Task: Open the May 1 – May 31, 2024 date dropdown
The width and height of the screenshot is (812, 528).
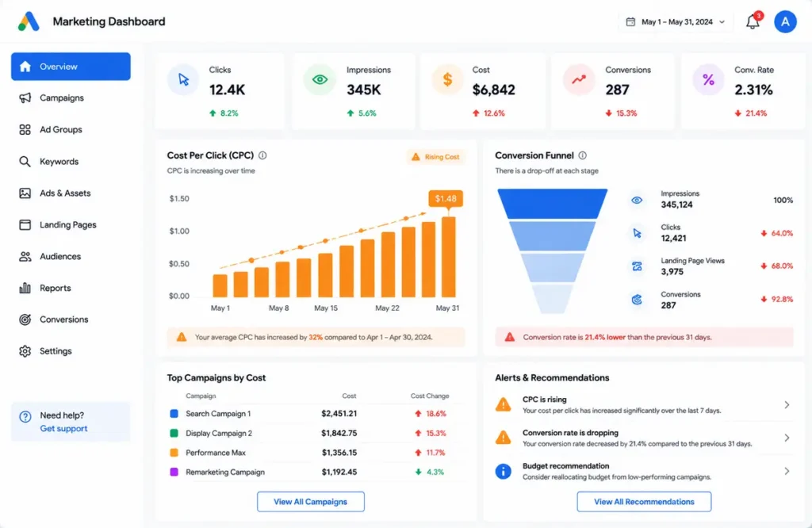Action: (676, 21)
